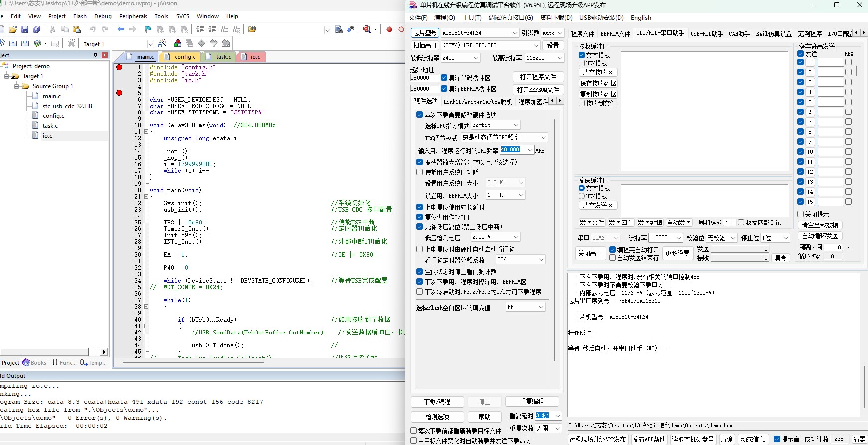868x445 pixels.
Task: Click the 下载/编程 button
Action: pos(437,402)
